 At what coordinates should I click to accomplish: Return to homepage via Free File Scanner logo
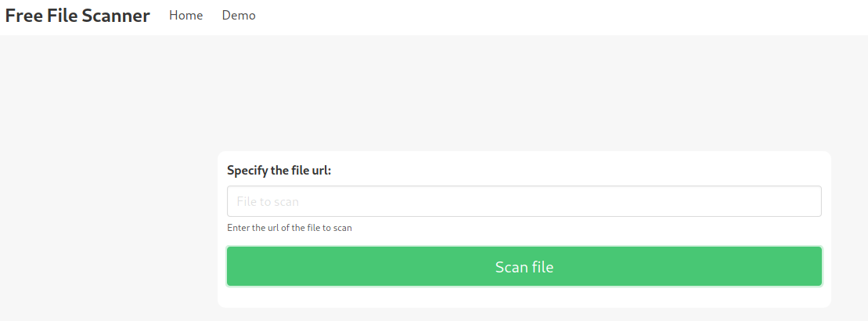tap(77, 16)
